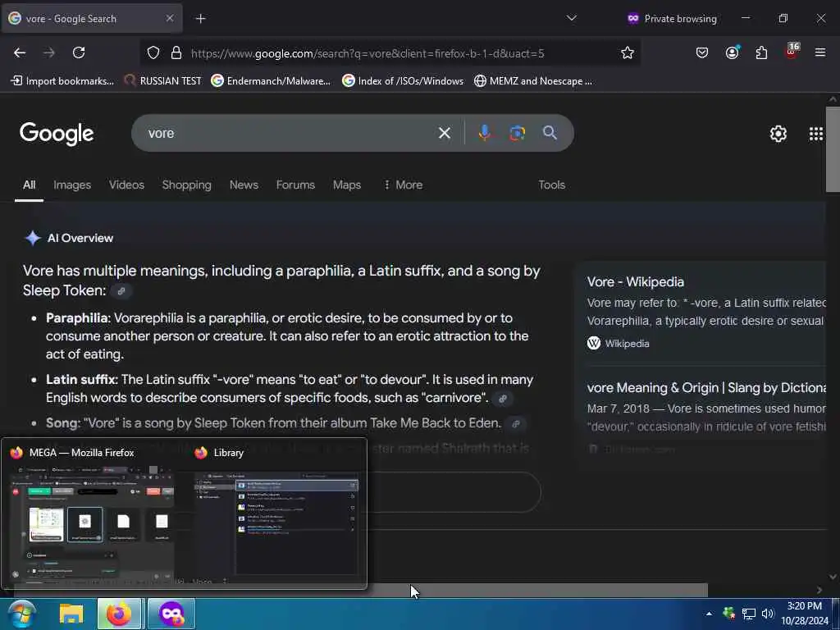The image size is (840, 630).
Task: Click the Wikipedia source icon
Action: [594, 344]
